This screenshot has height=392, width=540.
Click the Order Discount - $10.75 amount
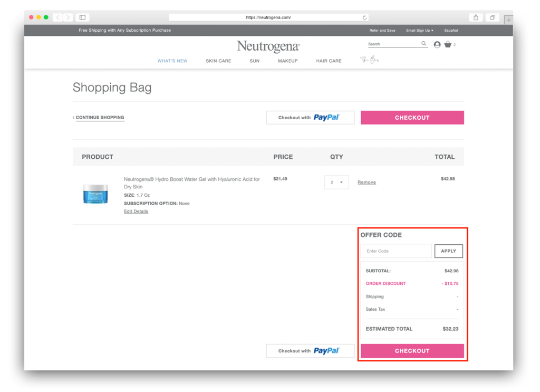450,283
